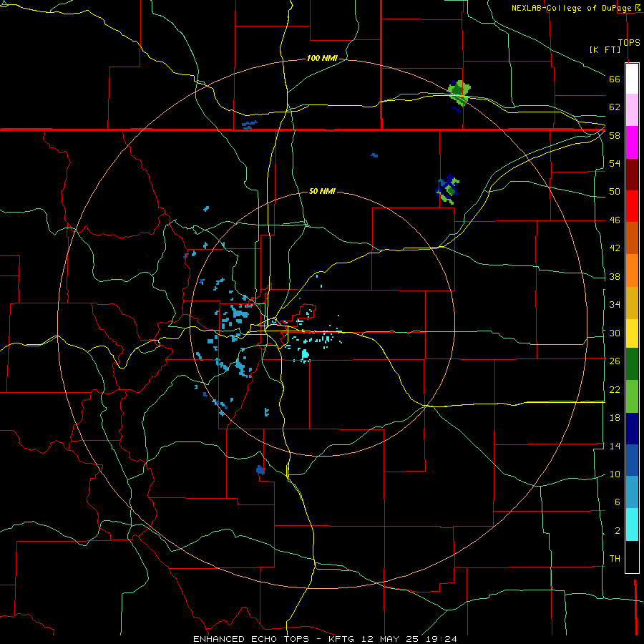Click the 19:24 timestamp
The image size is (644, 644).
(441, 639)
